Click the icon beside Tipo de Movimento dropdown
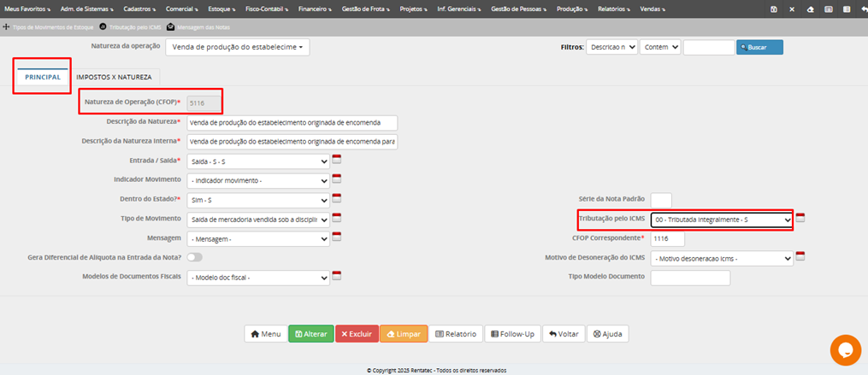868x375 pixels. pyautogui.click(x=336, y=219)
